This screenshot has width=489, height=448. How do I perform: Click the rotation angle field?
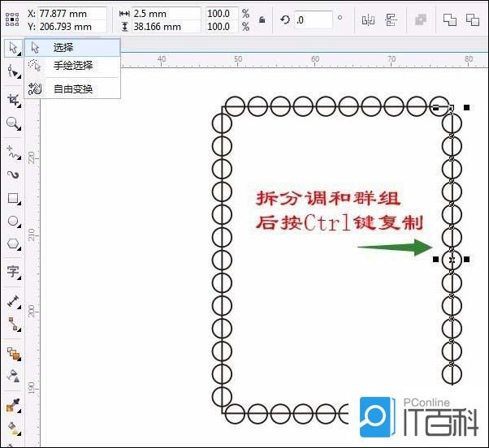click(x=314, y=20)
